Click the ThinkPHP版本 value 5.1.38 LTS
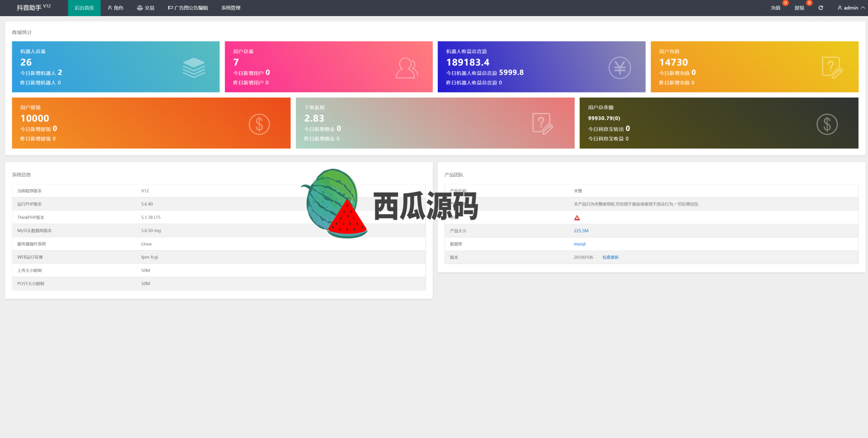 [151, 217]
